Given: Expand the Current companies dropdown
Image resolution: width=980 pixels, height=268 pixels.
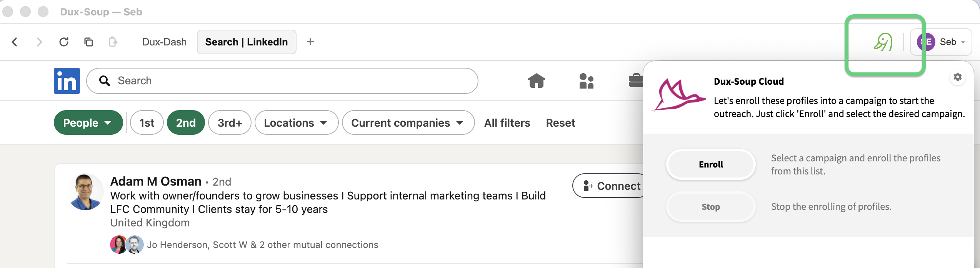Looking at the screenshot, I should tap(408, 123).
